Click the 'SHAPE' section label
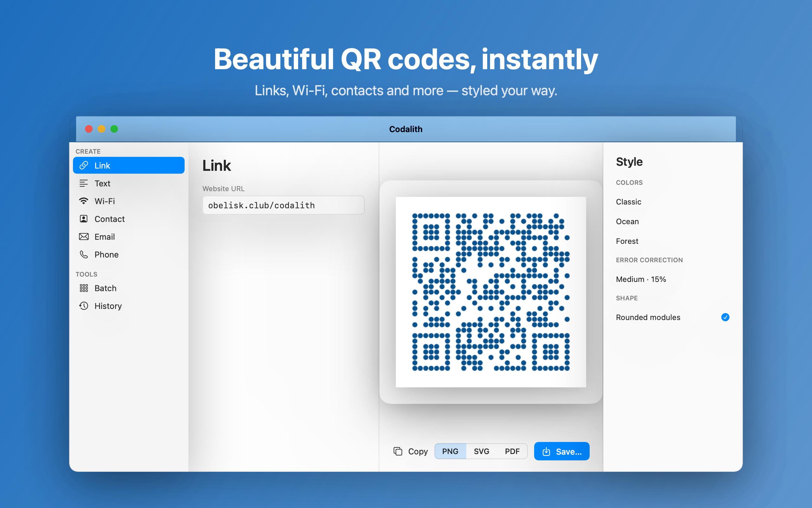The image size is (812, 508). coord(627,298)
